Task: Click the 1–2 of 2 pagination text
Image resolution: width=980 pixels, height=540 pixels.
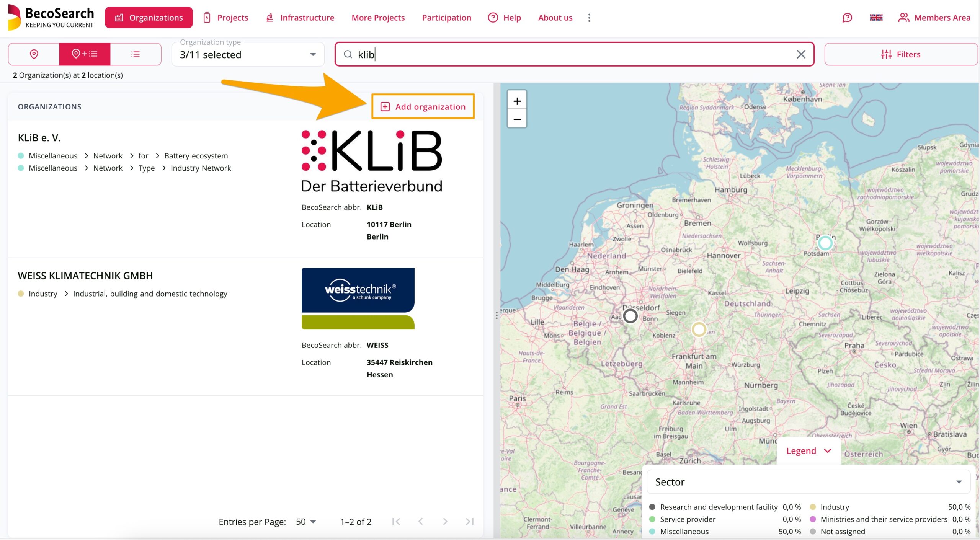Action: coord(356,522)
